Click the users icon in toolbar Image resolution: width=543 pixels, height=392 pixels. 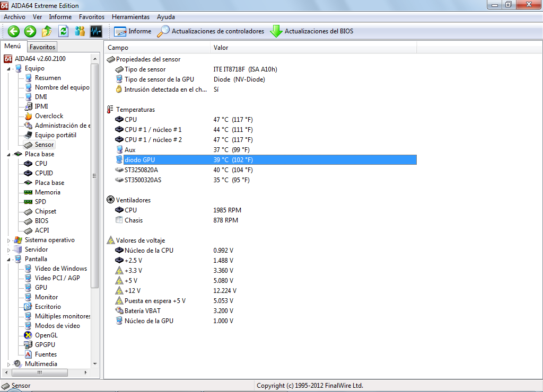click(80, 31)
